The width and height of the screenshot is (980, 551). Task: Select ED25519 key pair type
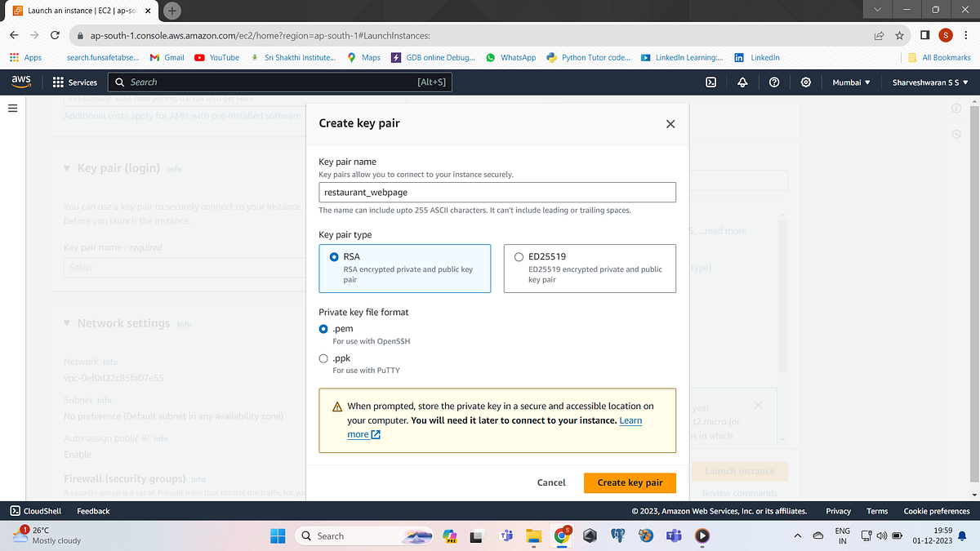(590, 269)
